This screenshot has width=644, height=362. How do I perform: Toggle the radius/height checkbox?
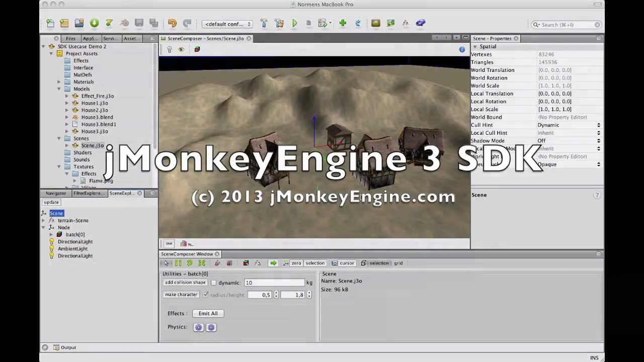pos(205,295)
